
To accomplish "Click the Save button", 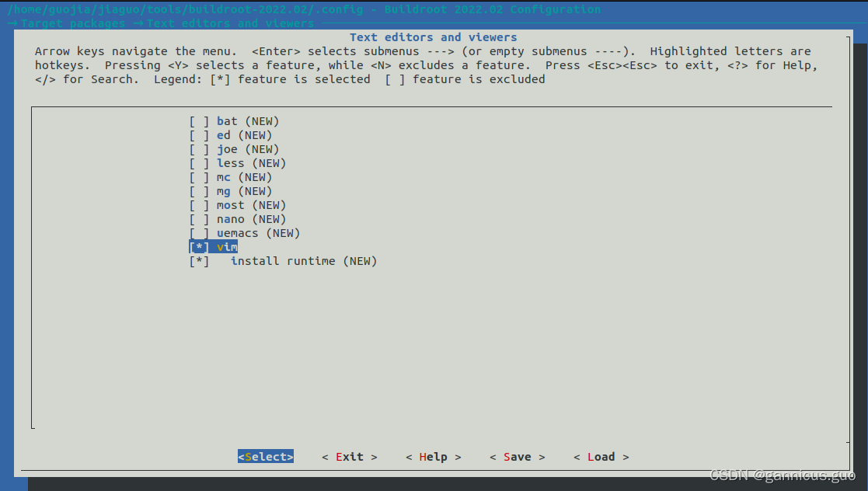I will pos(518,457).
